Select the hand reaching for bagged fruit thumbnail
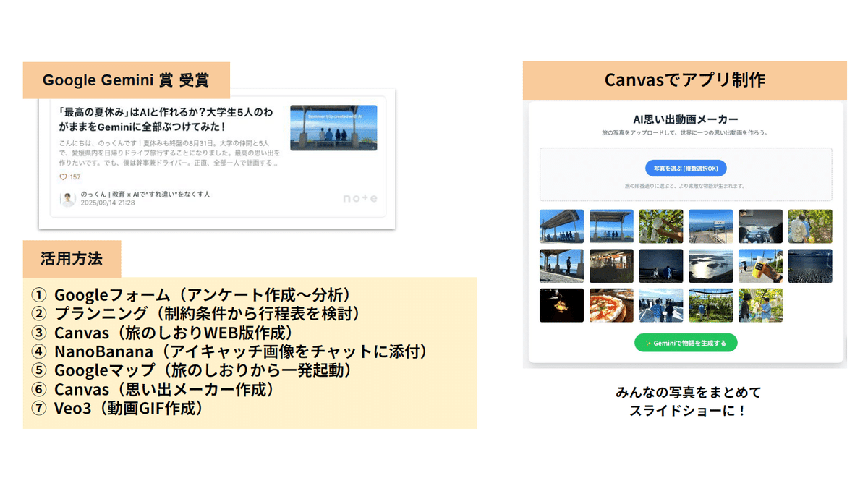The height and width of the screenshot is (486, 868). click(x=661, y=226)
